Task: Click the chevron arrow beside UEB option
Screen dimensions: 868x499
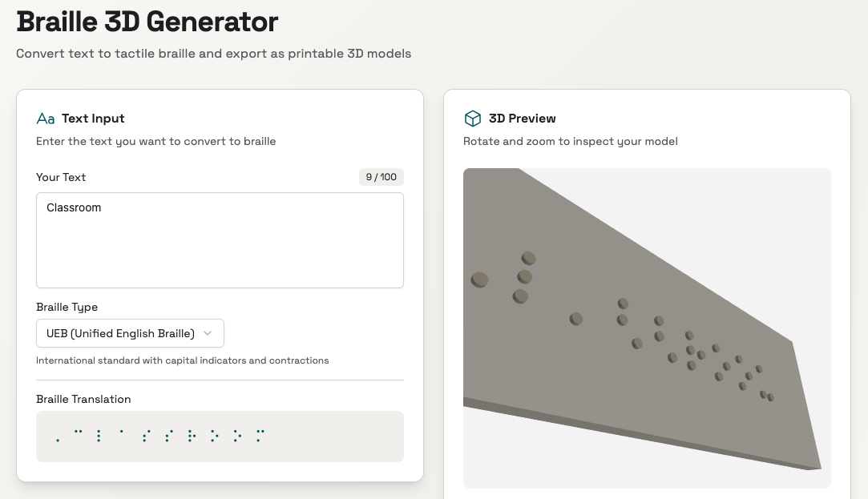Action: pyautogui.click(x=208, y=333)
